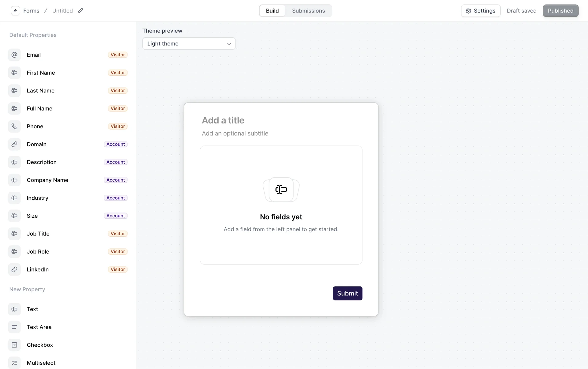588x369 pixels.
Task: Click the LinkedIn link icon
Action: (x=14, y=269)
